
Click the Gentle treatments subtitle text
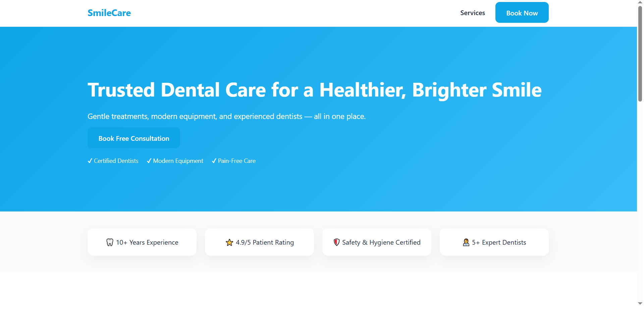click(226, 116)
